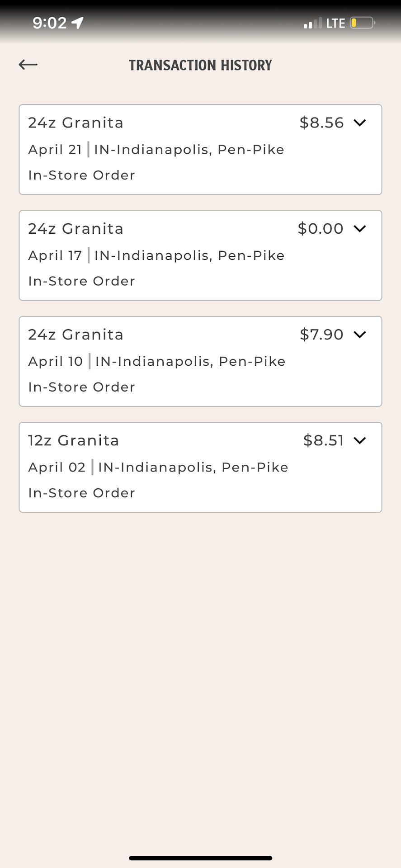The height and width of the screenshot is (868, 401).
Task: Tap the cellular signal bars icon
Action: point(312,23)
